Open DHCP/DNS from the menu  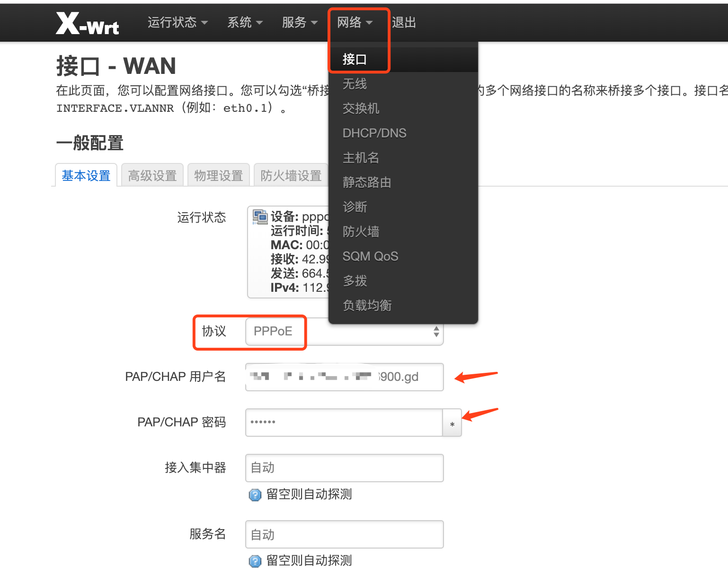pyautogui.click(x=374, y=133)
